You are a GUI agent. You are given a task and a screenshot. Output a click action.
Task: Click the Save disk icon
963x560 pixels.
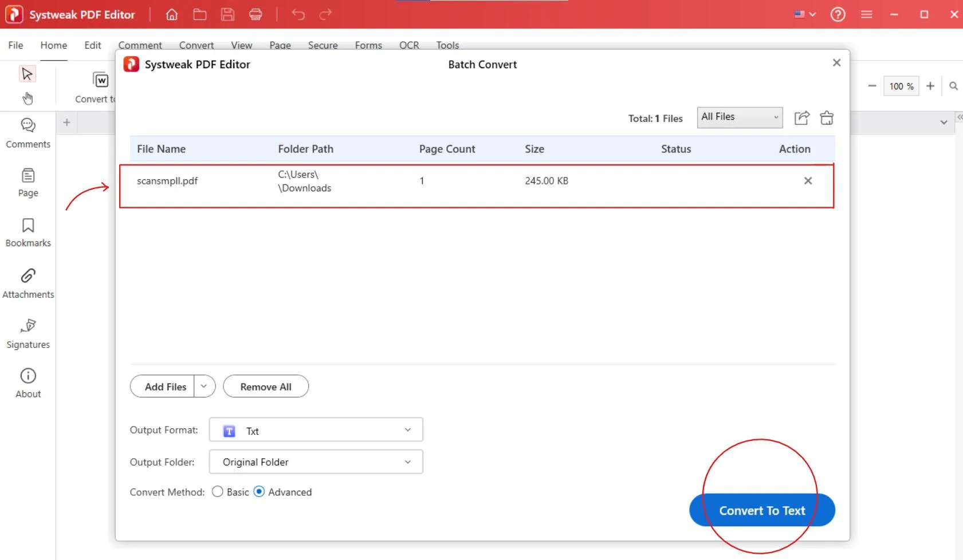click(227, 15)
